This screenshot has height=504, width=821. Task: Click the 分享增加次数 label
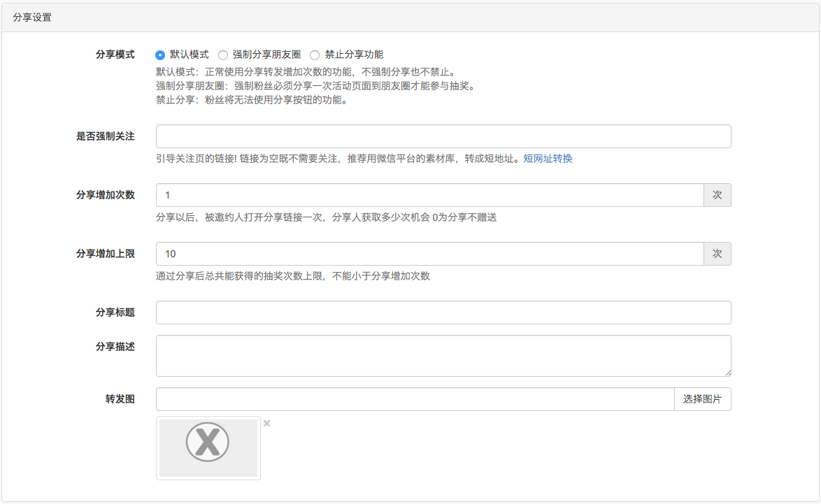(105, 195)
